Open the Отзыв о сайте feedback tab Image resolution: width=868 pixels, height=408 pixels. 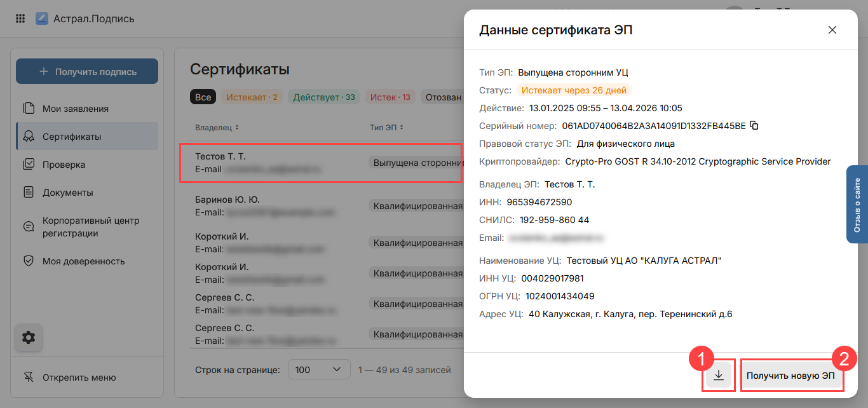pos(857,205)
